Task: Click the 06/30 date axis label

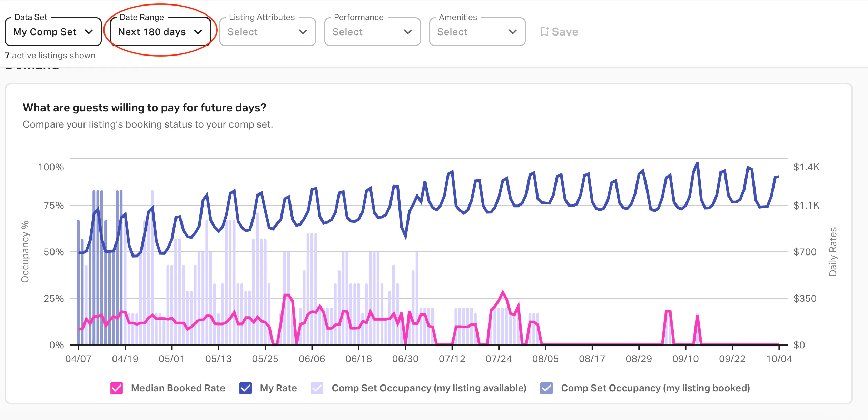Action: [405, 359]
